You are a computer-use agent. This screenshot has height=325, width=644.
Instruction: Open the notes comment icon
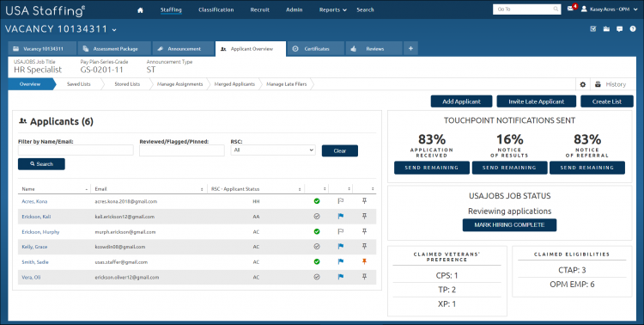click(x=619, y=28)
